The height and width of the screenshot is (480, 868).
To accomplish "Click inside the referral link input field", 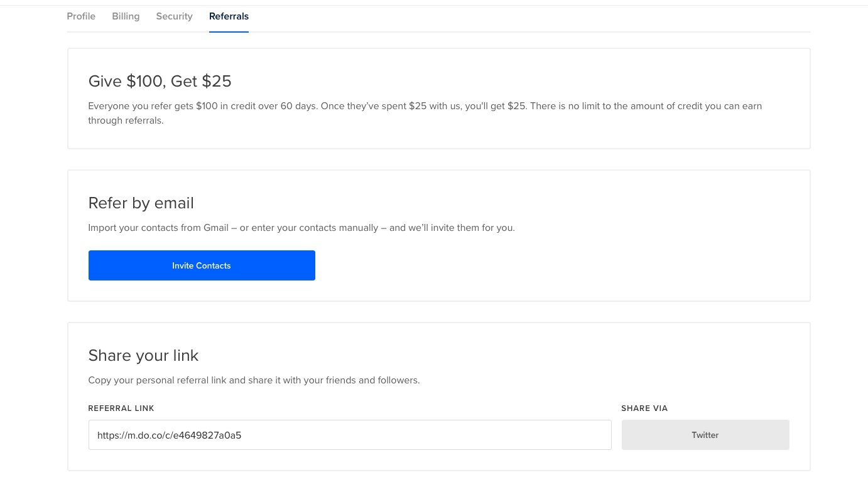I will point(408,435).
